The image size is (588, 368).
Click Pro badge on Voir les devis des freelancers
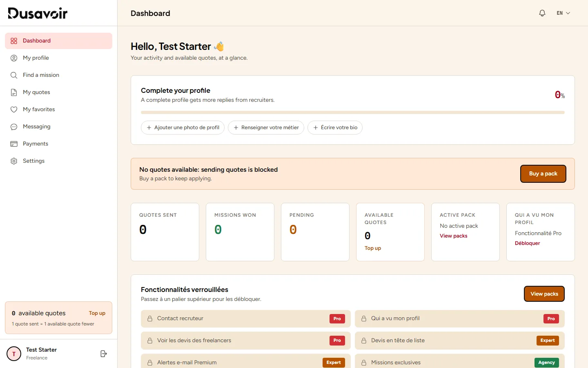[337, 341]
